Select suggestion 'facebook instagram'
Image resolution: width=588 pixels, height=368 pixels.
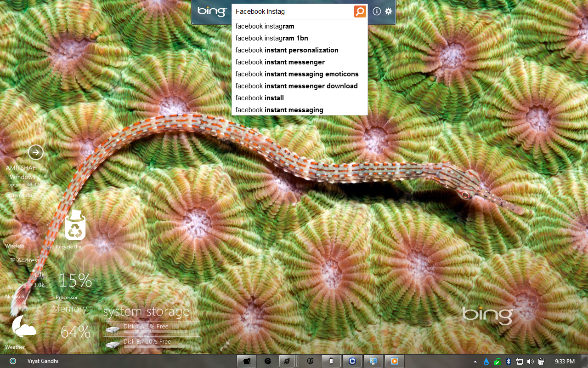pos(300,26)
